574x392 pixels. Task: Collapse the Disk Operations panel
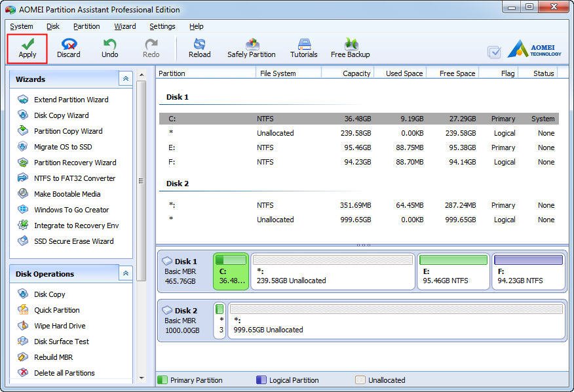pyautogui.click(x=126, y=273)
